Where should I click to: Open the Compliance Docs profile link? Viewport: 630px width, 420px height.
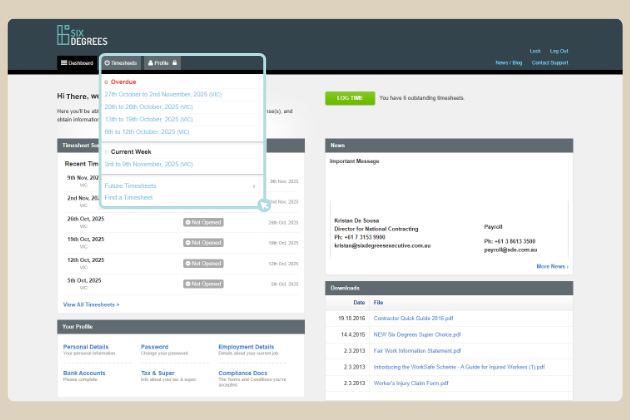click(x=243, y=373)
